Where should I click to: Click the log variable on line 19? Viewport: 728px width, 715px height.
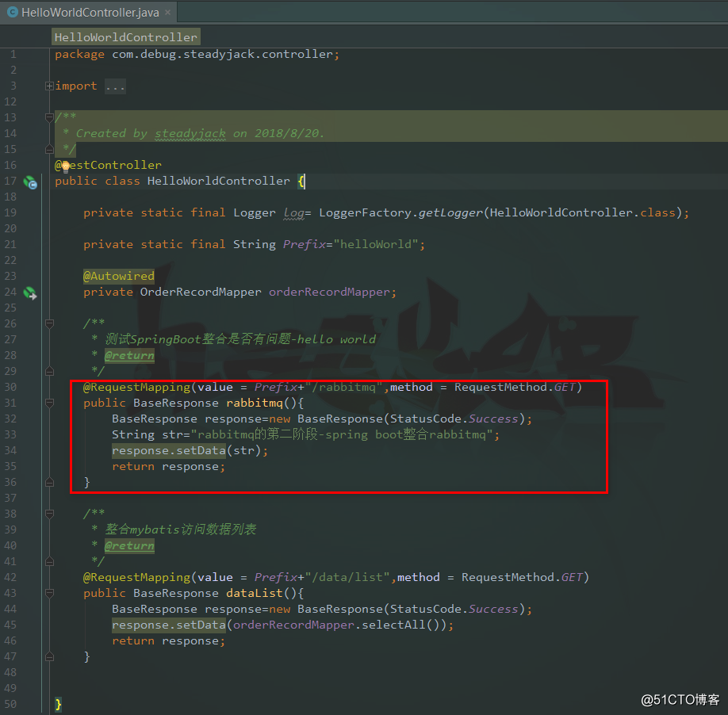(x=294, y=213)
